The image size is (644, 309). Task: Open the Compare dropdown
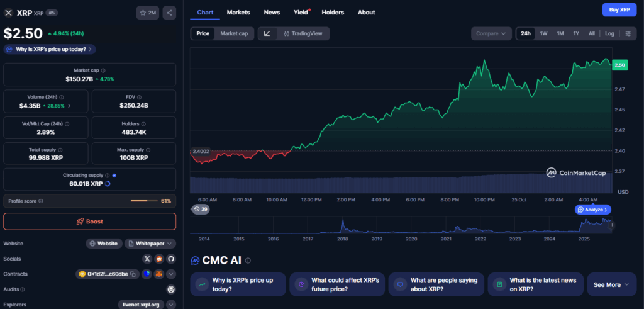click(x=491, y=33)
